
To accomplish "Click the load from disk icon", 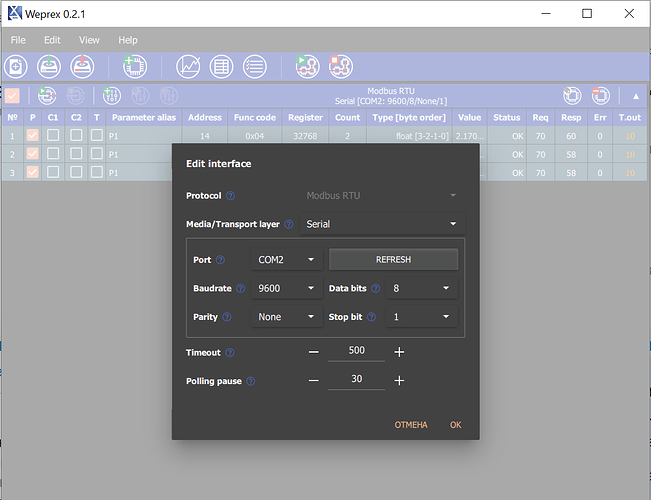I will point(49,66).
